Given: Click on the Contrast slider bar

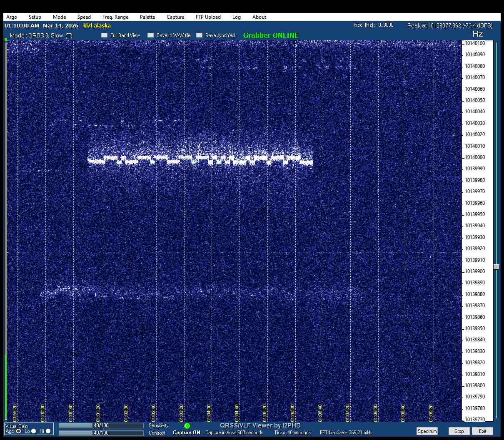Looking at the screenshot, I should tap(101, 433).
